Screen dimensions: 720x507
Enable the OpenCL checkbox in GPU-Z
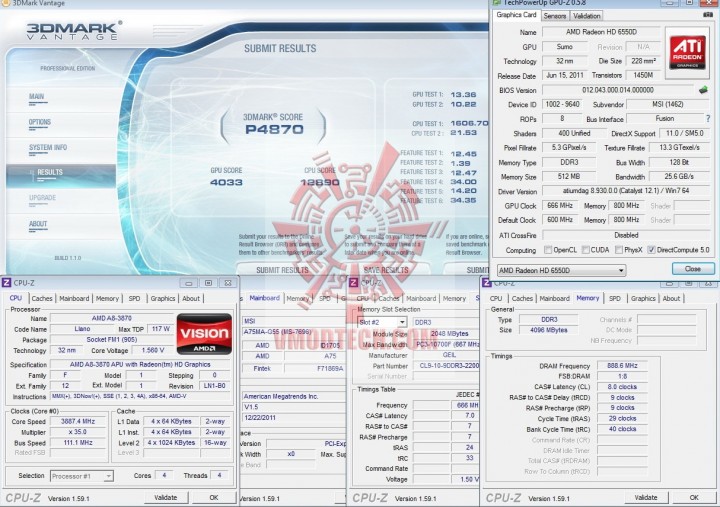[x=548, y=250]
